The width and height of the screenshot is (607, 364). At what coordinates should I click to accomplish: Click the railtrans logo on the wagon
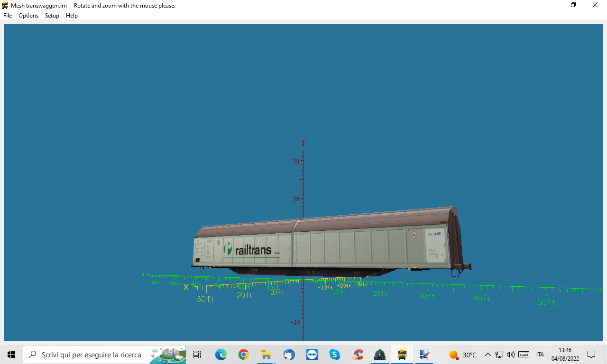[251, 250]
